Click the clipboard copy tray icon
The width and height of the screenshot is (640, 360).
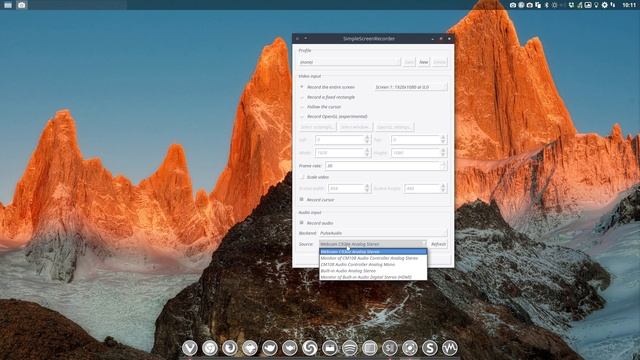tap(538, 5)
